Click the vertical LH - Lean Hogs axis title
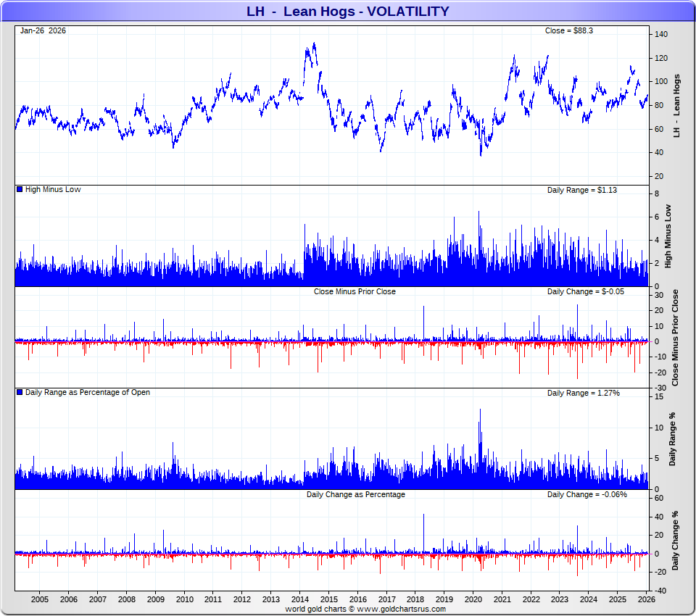 (677, 106)
